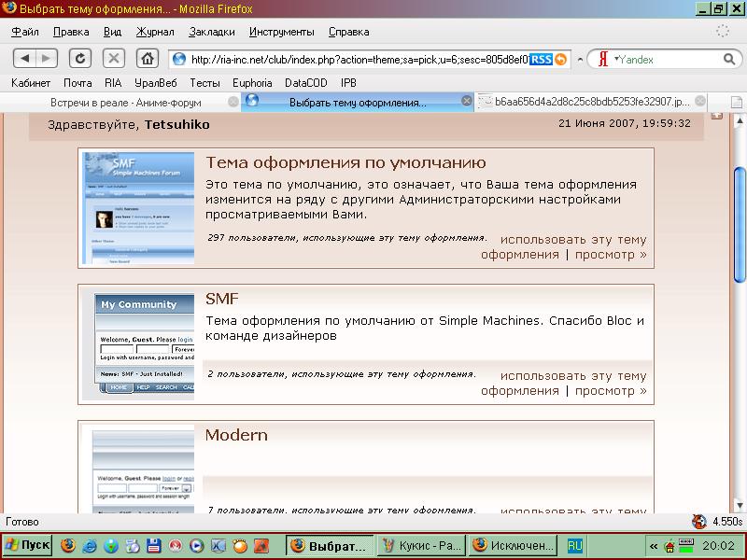Apply the SMF theme via использовать link
747x560 pixels.
pyautogui.click(x=564, y=383)
